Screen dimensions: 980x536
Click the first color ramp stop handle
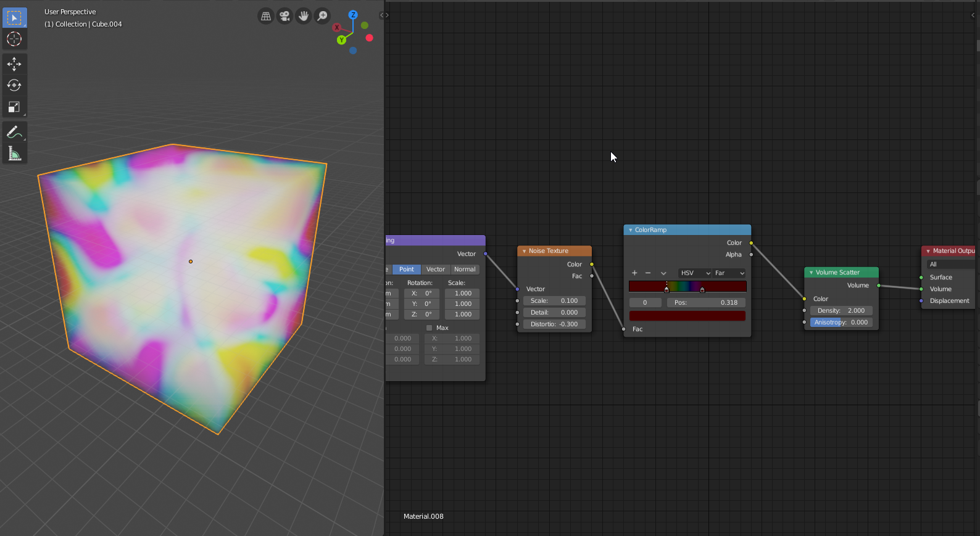click(x=666, y=289)
